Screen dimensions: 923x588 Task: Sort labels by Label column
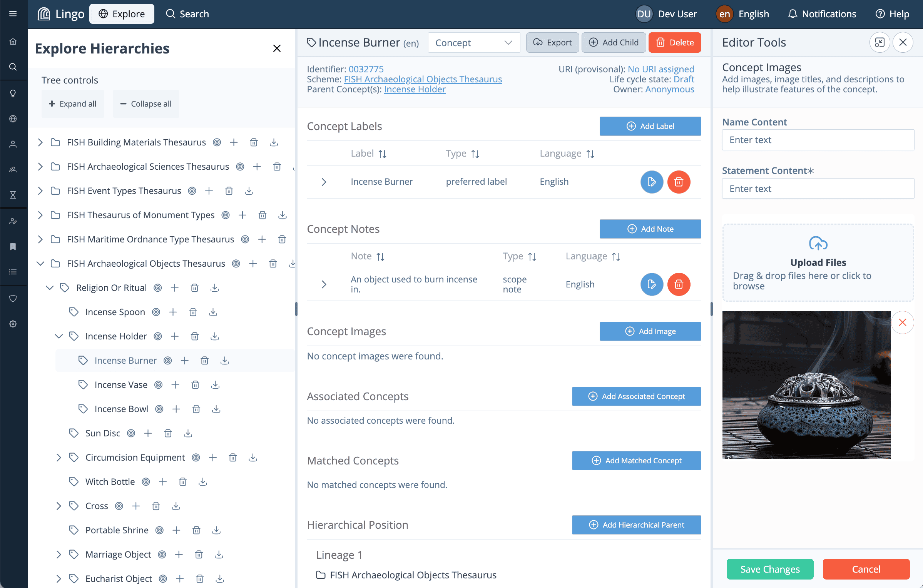coord(382,154)
